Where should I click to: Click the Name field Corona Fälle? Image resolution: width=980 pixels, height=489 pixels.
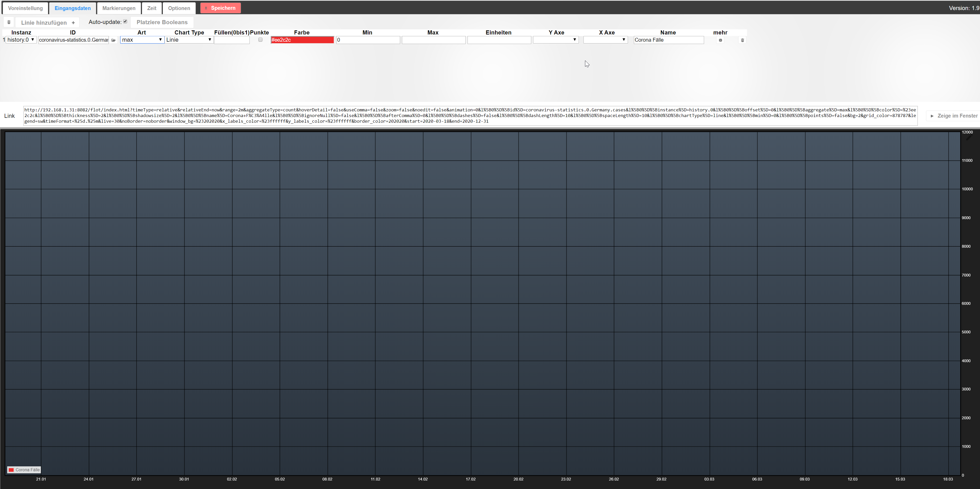668,40
